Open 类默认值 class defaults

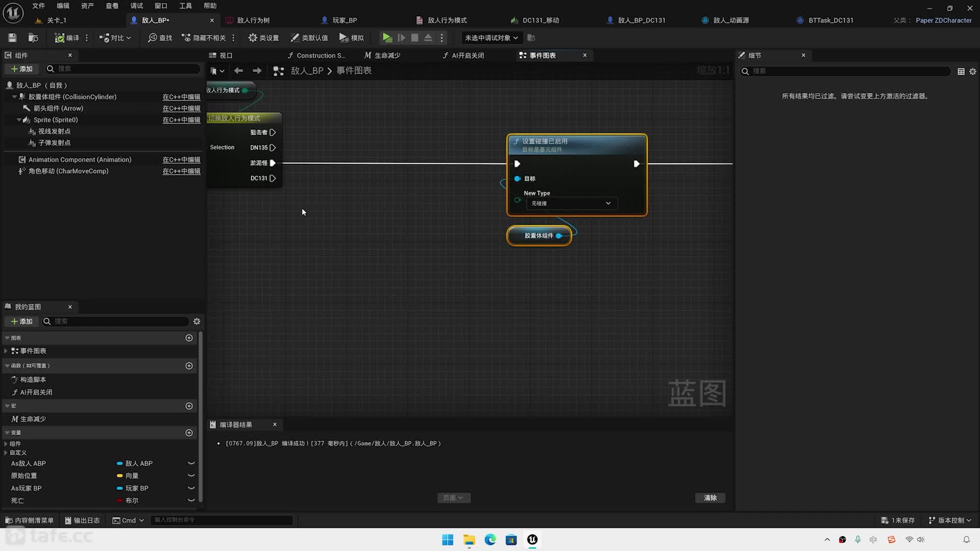click(309, 38)
